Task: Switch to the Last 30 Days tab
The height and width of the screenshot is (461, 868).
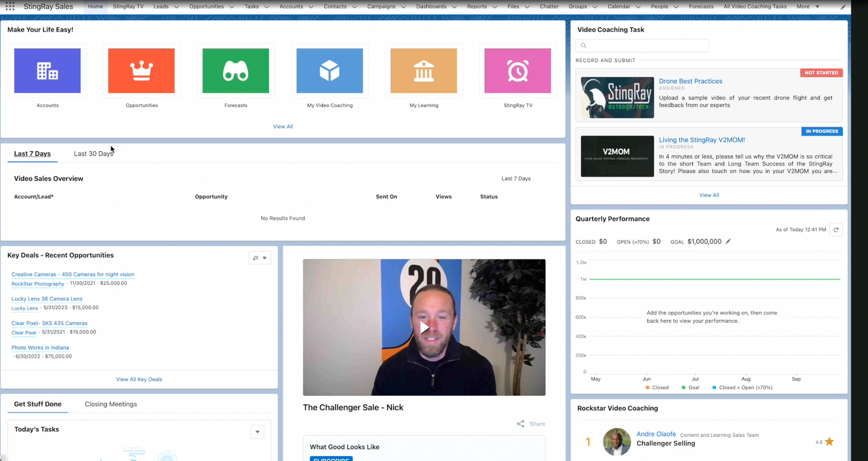Action: (93, 153)
